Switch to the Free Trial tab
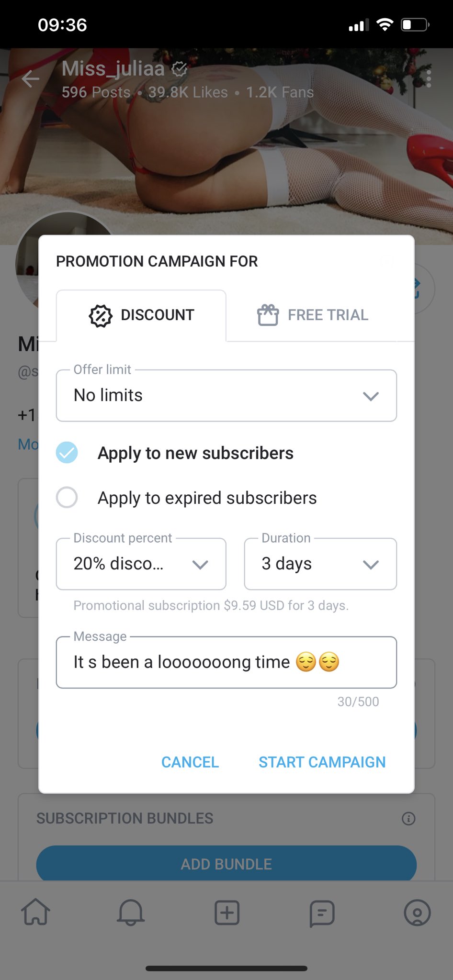Image resolution: width=453 pixels, height=980 pixels. click(313, 315)
